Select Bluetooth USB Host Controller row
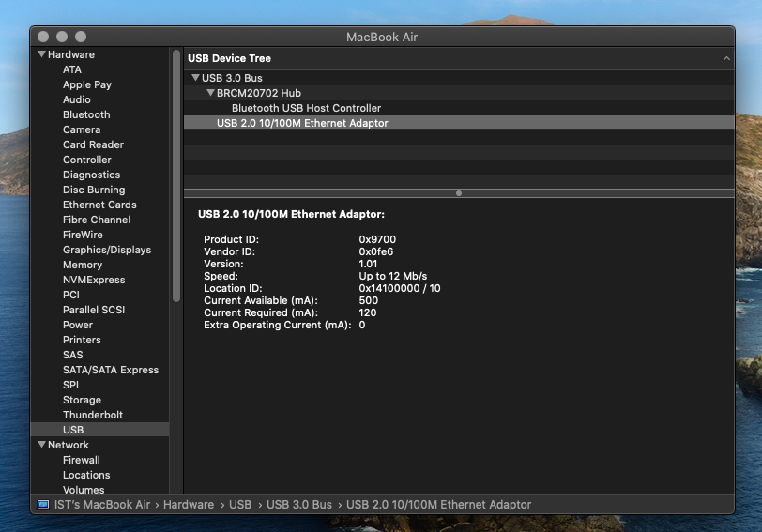Viewport: 762px width, 532px height. [459, 108]
